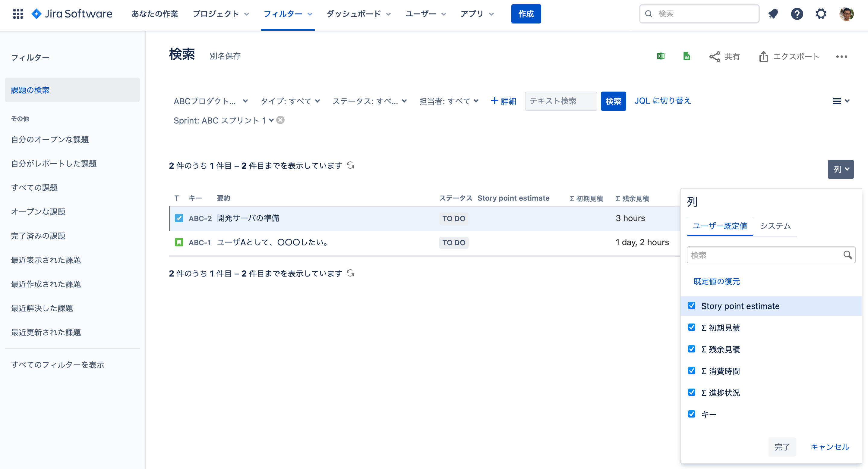Export results via Google Sheets icon
This screenshot has height=469, width=868.
point(687,56)
